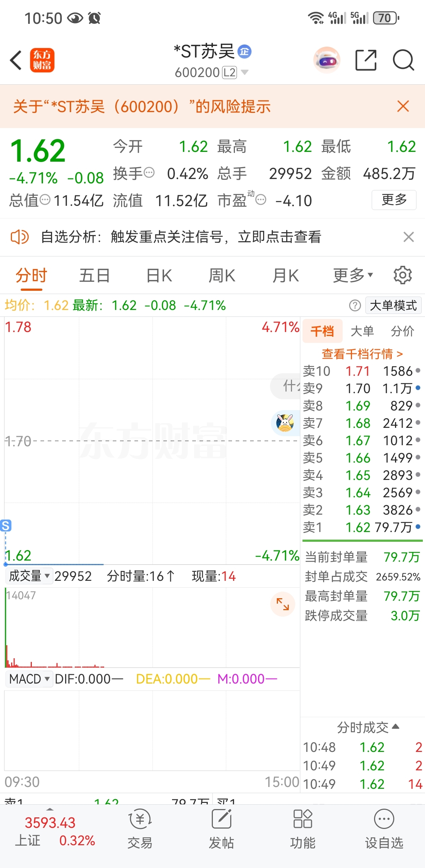
Task: Tap the back arrow icon
Action: [x=16, y=60]
